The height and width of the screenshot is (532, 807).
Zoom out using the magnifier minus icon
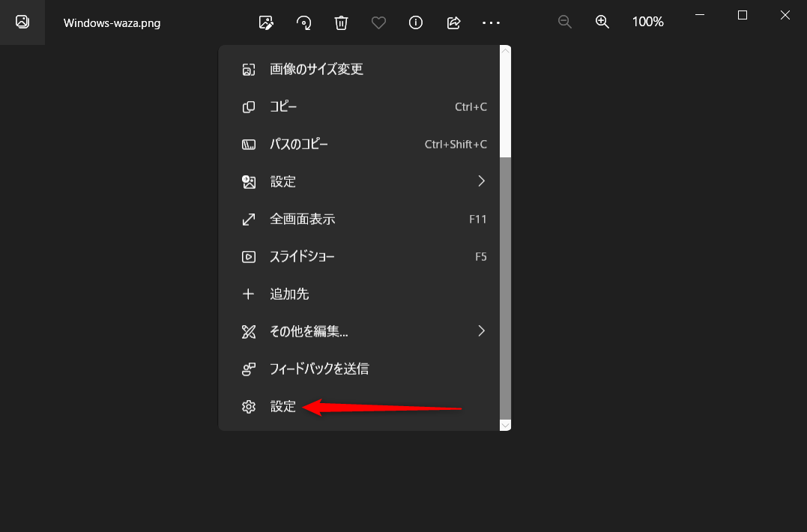(565, 22)
